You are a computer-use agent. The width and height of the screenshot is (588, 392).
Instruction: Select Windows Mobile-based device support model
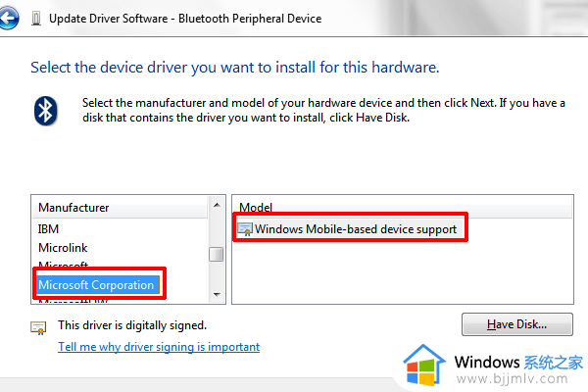pos(356,228)
